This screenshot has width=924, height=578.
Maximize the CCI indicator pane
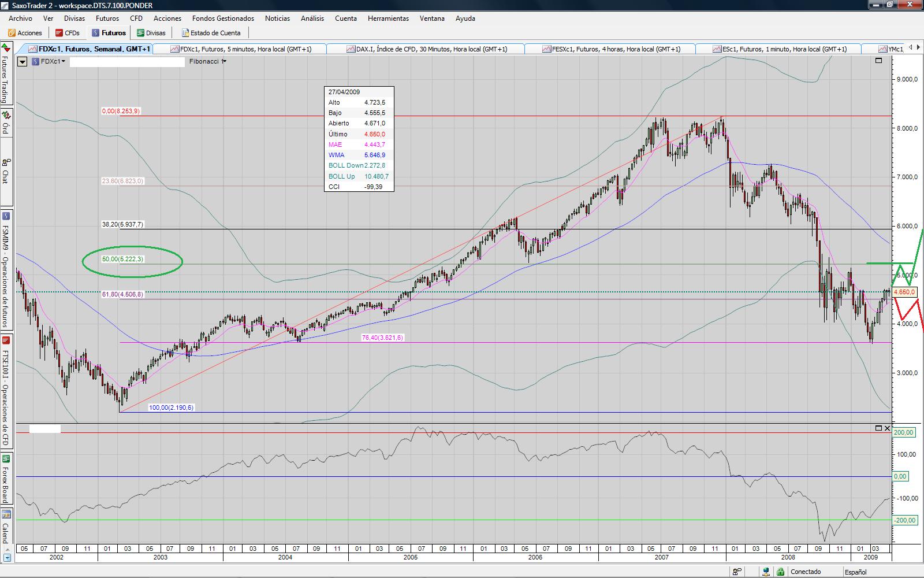point(879,428)
